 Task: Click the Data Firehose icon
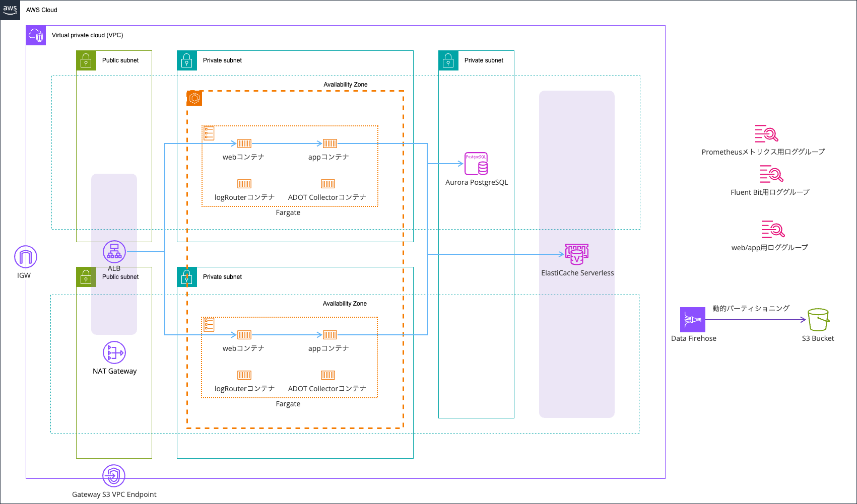click(x=693, y=319)
